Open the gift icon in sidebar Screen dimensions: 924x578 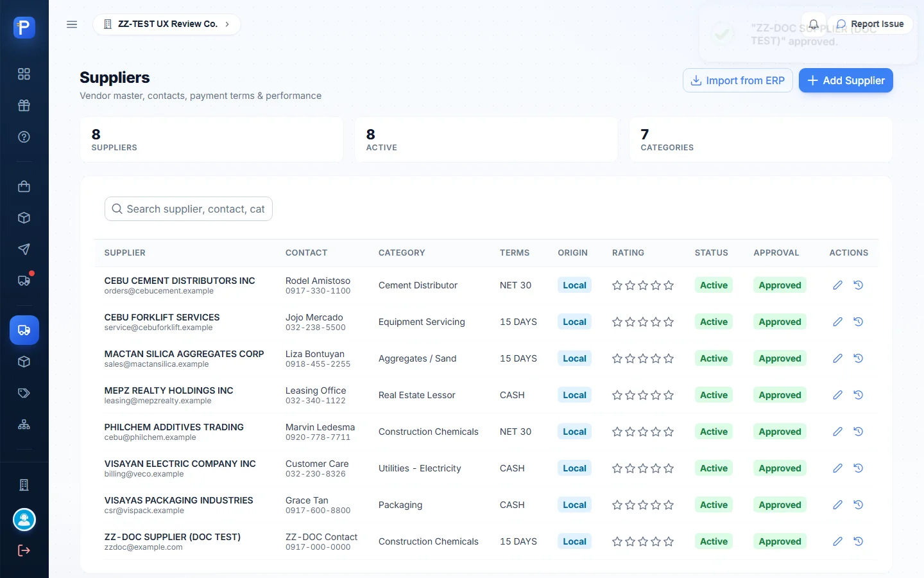click(24, 105)
